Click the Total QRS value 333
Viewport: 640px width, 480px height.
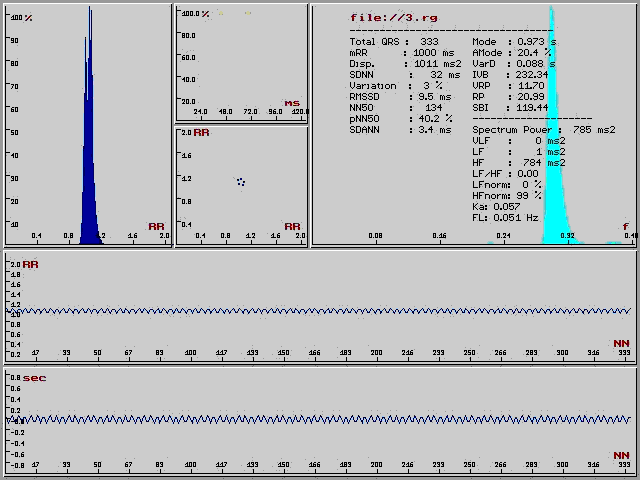pyautogui.click(x=428, y=42)
